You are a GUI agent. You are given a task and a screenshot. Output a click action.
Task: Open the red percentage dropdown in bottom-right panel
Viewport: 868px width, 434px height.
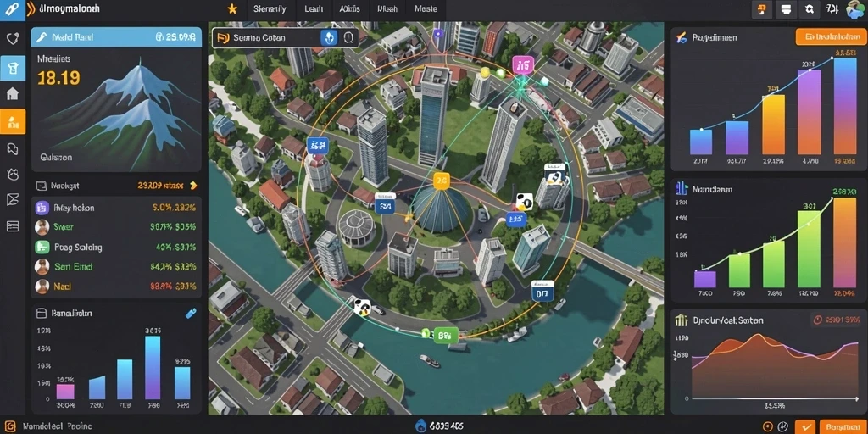(836, 320)
